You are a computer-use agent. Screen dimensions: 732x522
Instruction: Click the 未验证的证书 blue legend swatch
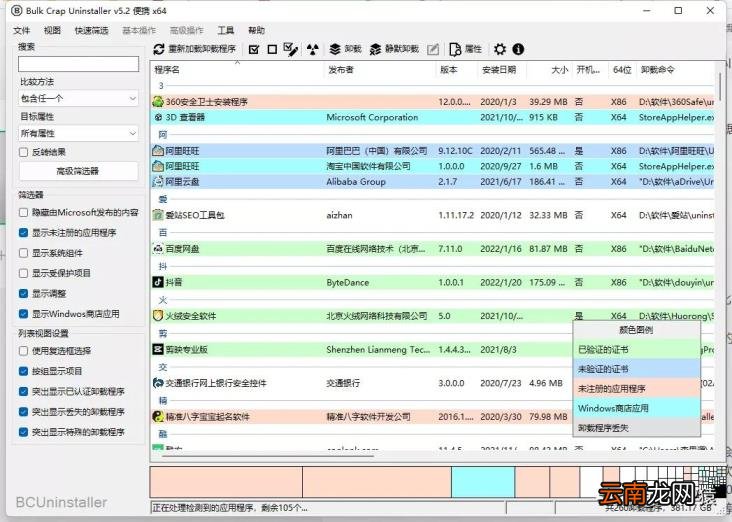pyautogui.click(x=637, y=369)
